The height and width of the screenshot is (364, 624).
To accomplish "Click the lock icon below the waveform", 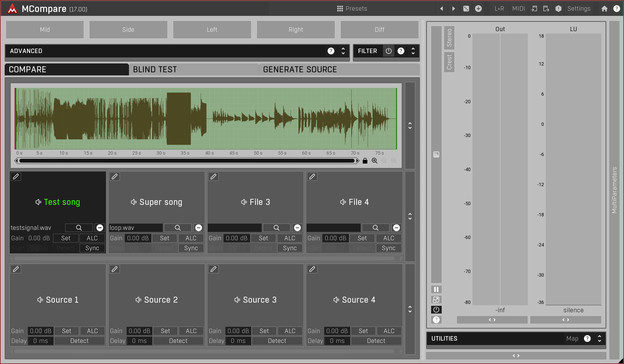I will tap(365, 161).
